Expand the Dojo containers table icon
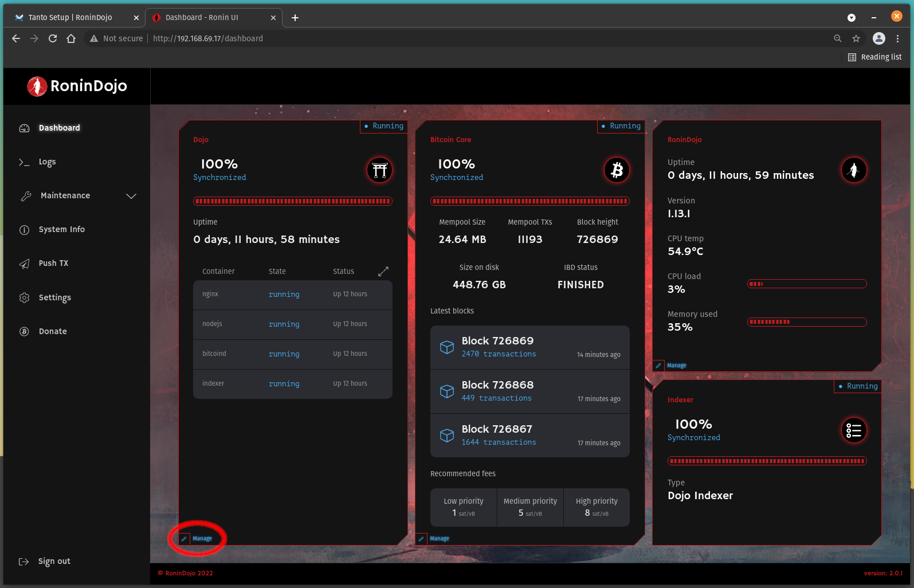 (383, 271)
